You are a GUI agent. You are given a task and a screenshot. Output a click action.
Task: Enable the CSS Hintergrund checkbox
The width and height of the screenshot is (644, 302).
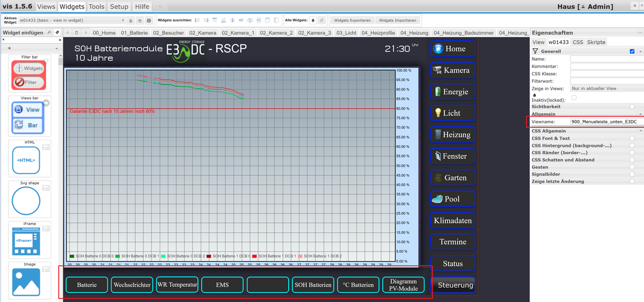632,146
